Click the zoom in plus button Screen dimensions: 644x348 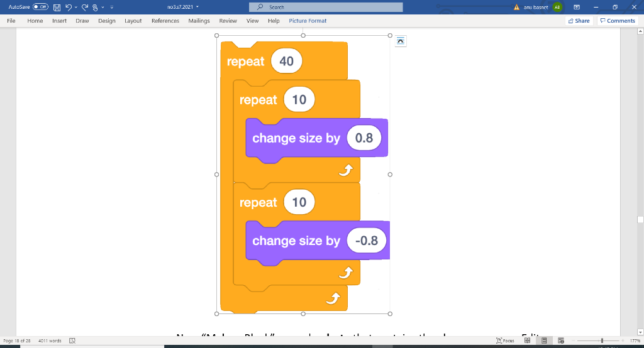pos(623,340)
